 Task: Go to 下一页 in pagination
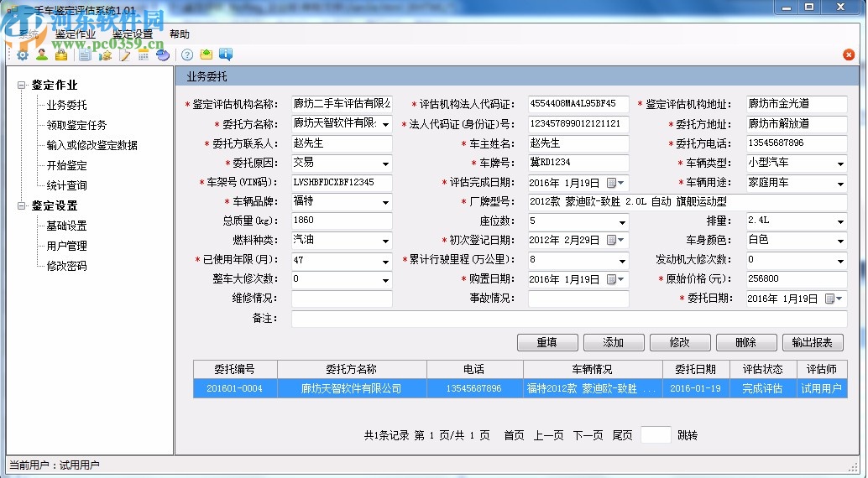(x=588, y=435)
